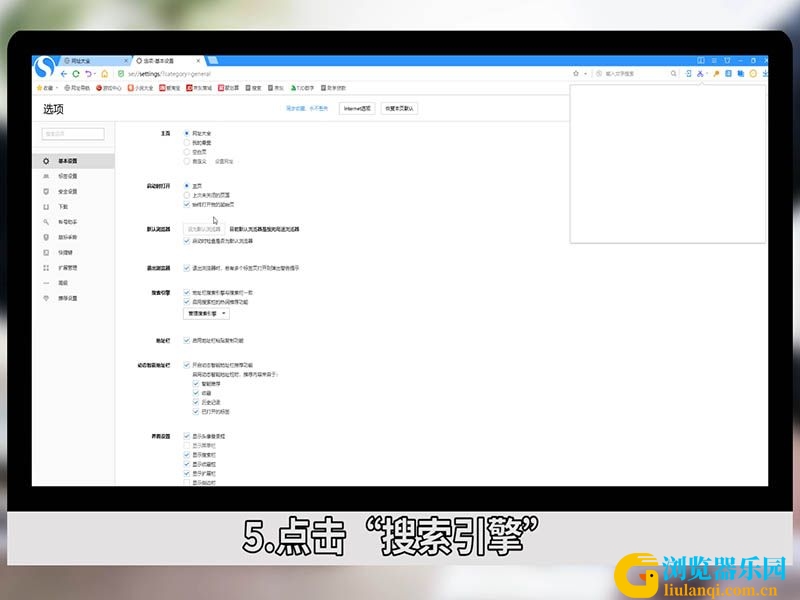Image resolution: width=800 pixels, height=600 pixels.
Task: Click the yellow coin icon in toolbar
Action: (753, 73)
